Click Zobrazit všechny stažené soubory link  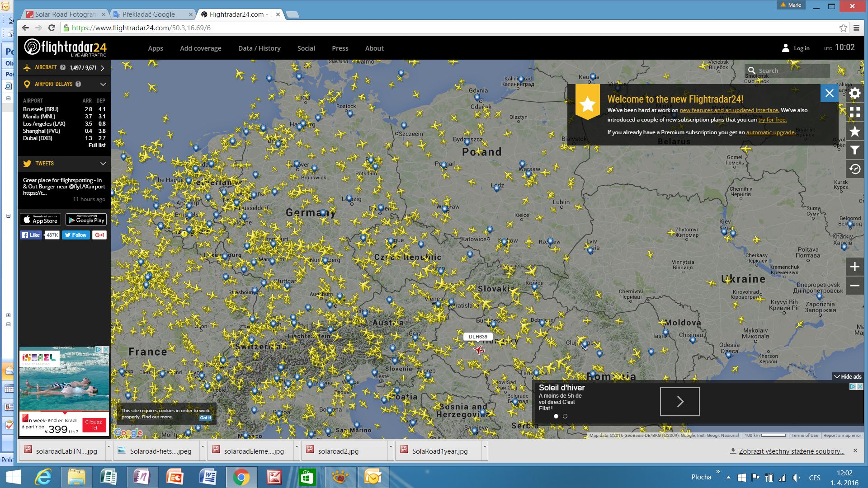[792, 451]
